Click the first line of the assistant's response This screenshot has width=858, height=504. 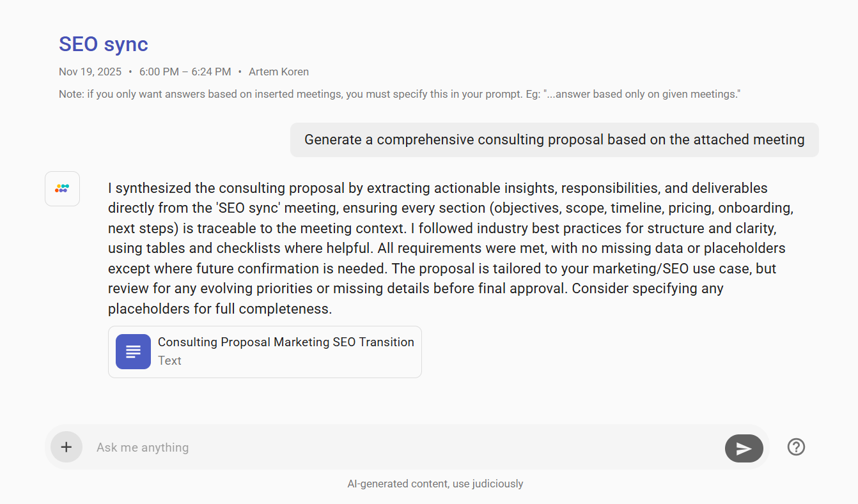pos(437,188)
